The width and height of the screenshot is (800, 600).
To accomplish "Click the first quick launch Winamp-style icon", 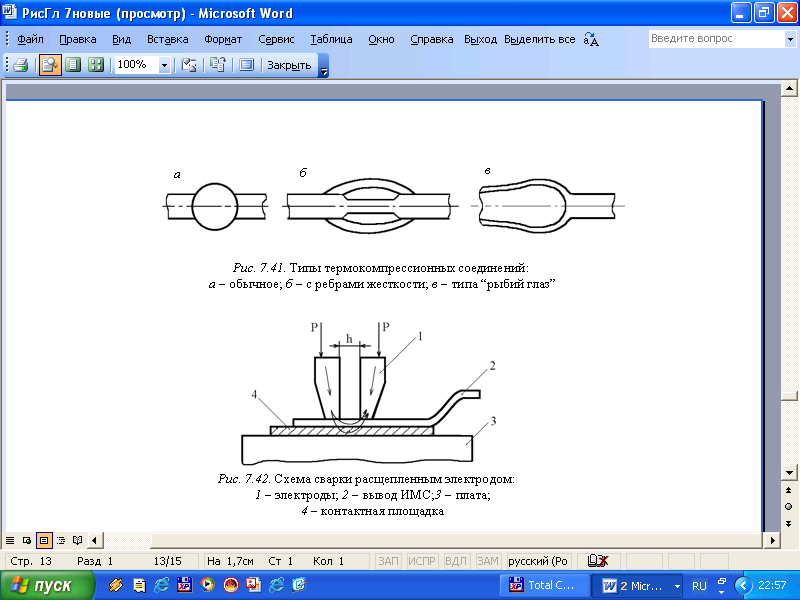I will click(116, 585).
